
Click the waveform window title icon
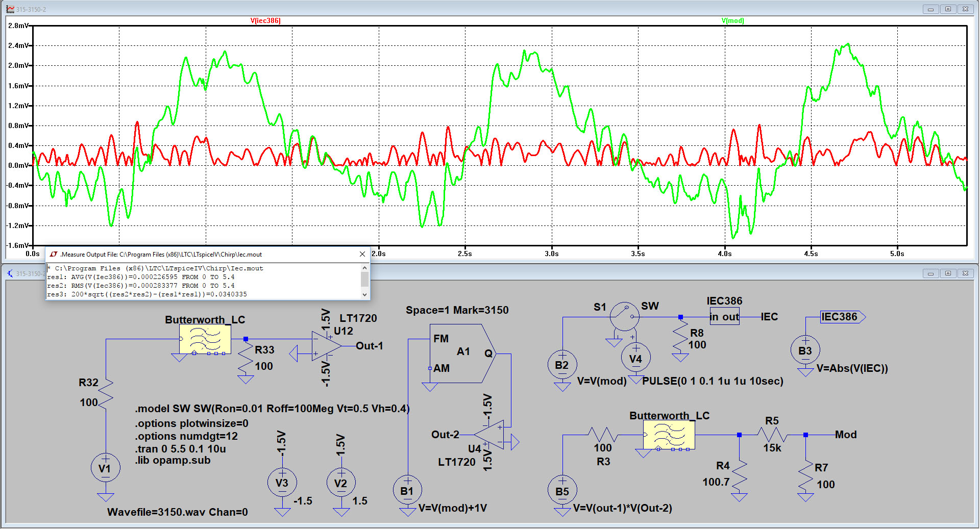tap(10, 9)
